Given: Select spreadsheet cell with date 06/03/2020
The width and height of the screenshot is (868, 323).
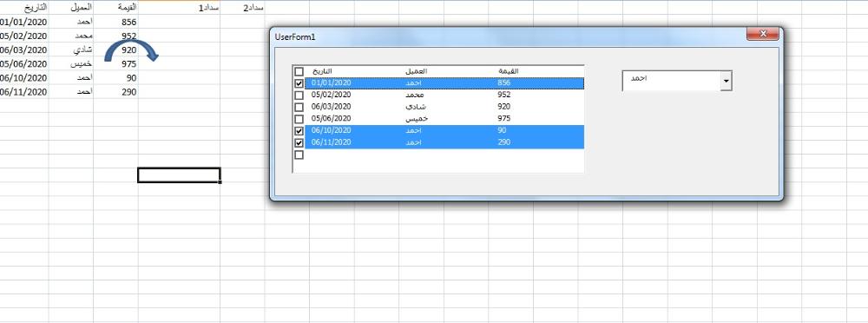Looking at the screenshot, I should (23, 49).
